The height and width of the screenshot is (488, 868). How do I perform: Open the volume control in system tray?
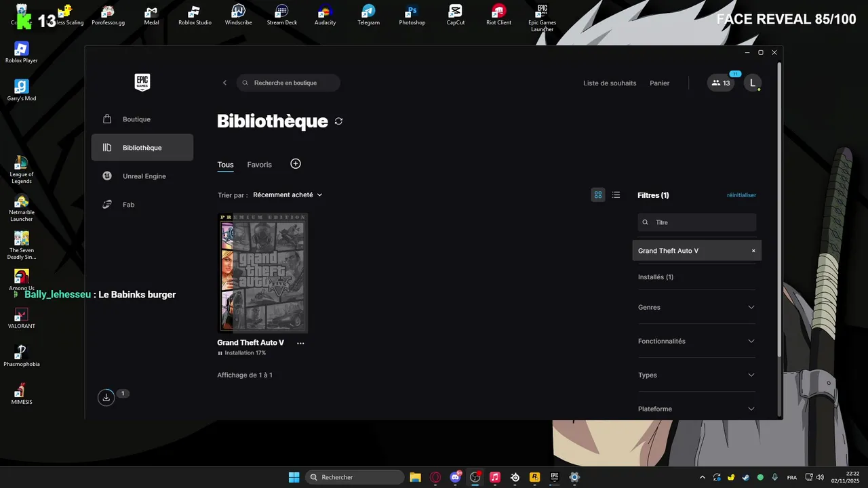pyautogui.click(x=820, y=477)
